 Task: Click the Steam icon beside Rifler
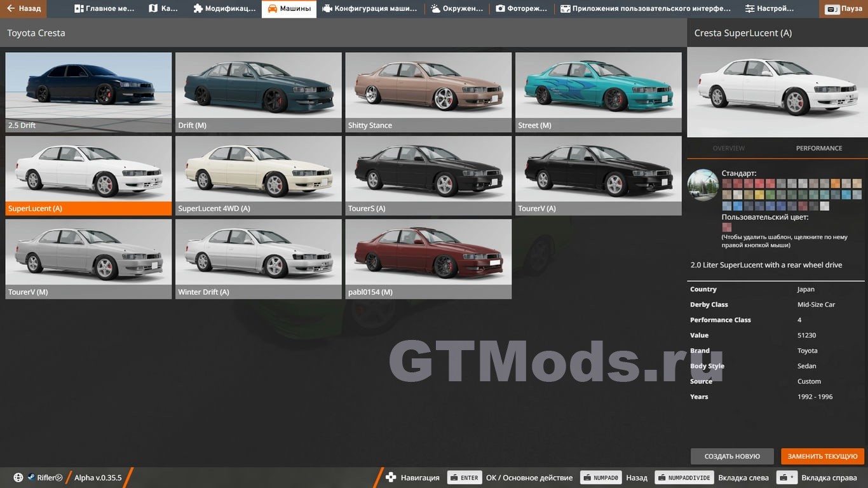(31, 478)
